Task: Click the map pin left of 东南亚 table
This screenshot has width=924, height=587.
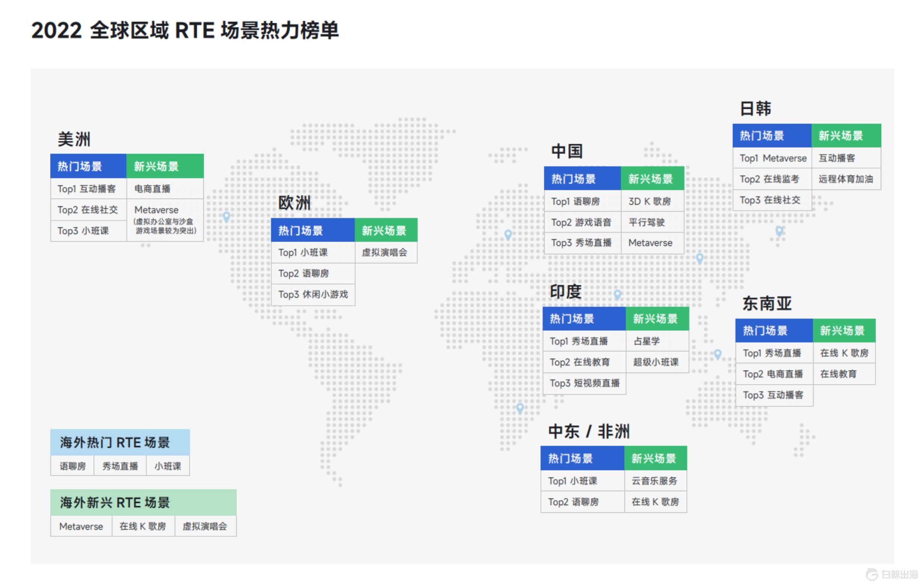Action: [x=717, y=354]
